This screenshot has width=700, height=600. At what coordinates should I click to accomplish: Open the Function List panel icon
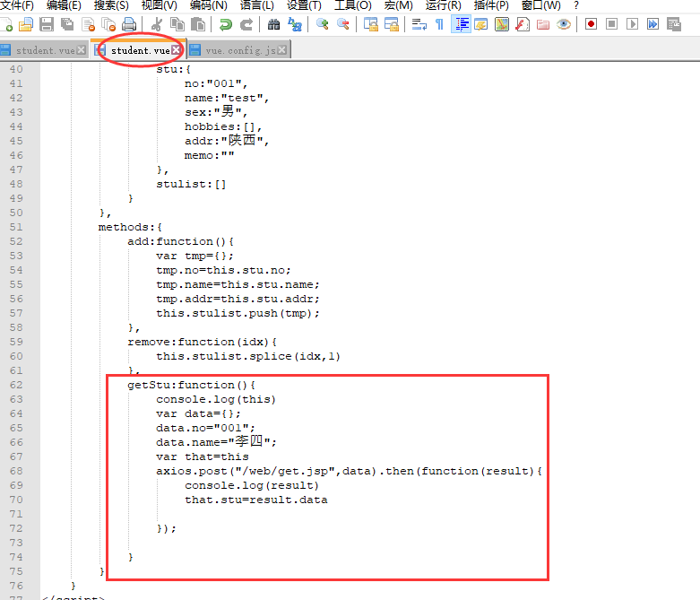point(523,24)
